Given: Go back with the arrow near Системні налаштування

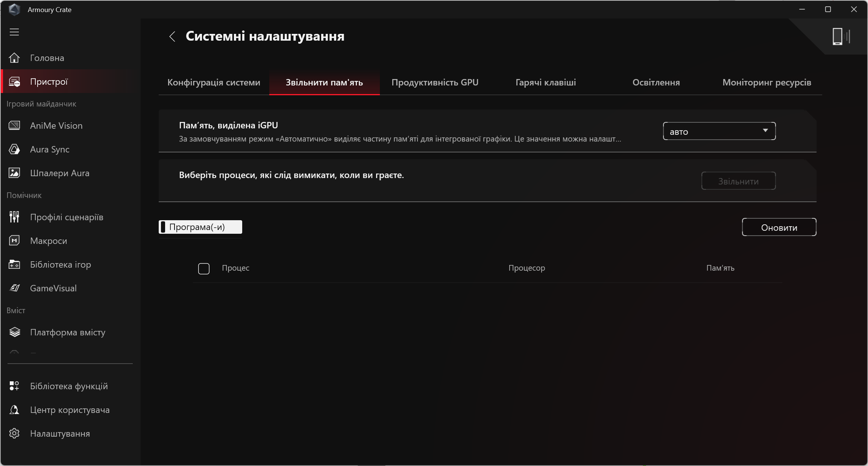Looking at the screenshot, I should coord(172,37).
